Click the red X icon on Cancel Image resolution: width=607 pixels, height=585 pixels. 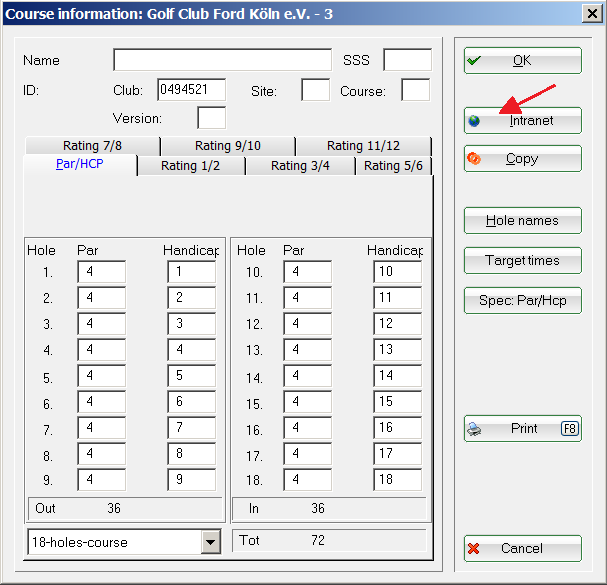click(x=473, y=549)
